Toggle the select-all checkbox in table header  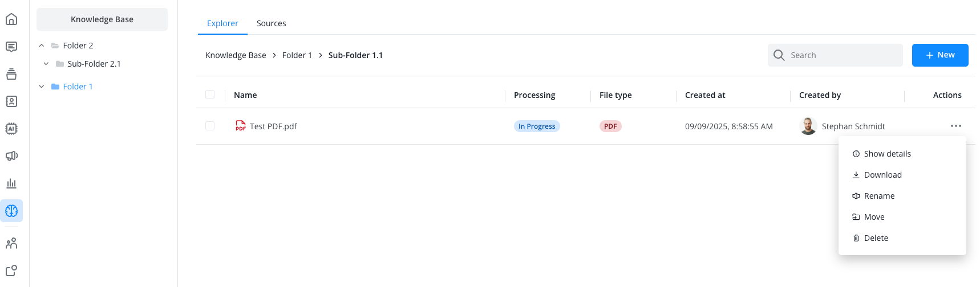[210, 95]
